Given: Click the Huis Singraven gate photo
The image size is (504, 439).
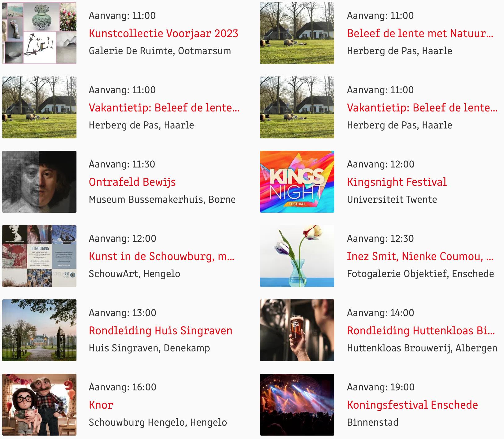Looking at the screenshot, I should point(39,330).
